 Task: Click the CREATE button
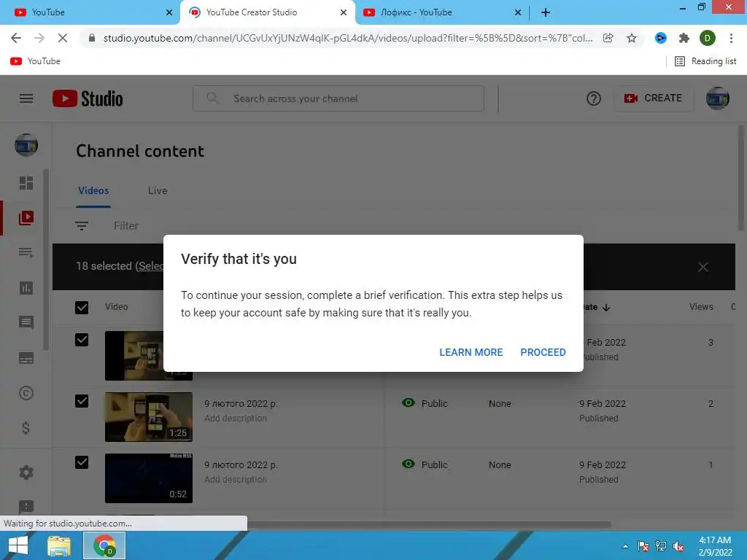[x=654, y=98]
